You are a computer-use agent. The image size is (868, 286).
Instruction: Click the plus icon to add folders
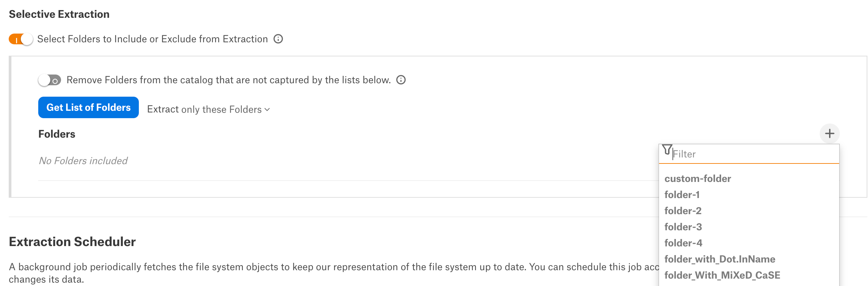pyautogui.click(x=829, y=134)
